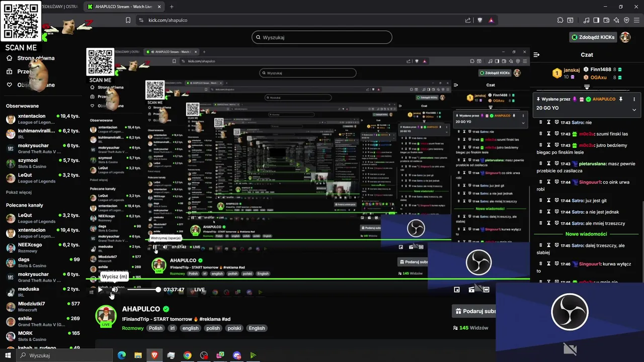Adjust the main player volume slider handle

click(158, 290)
